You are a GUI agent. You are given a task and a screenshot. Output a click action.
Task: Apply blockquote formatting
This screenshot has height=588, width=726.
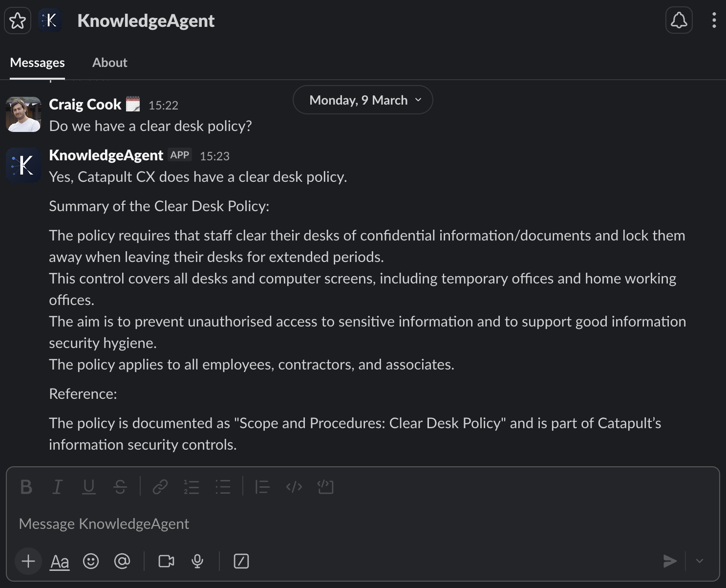pos(262,487)
